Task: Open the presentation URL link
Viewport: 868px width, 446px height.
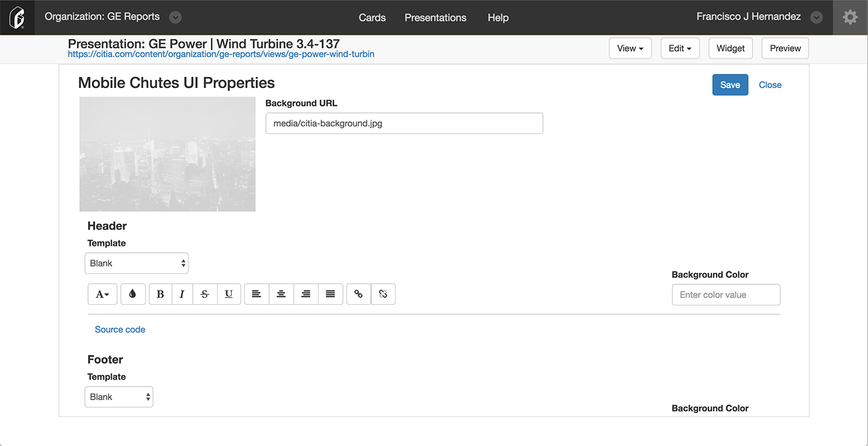Action: click(221, 54)
